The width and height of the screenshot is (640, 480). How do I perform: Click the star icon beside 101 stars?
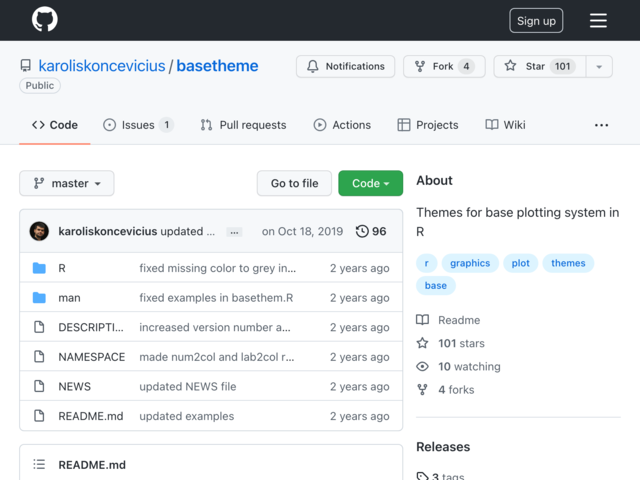coord(422,343)
